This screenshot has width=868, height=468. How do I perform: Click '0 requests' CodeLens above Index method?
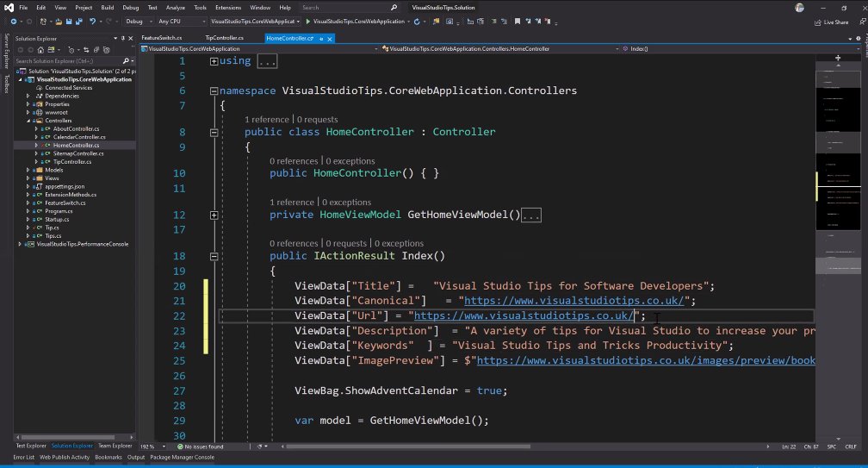point(346,244)
